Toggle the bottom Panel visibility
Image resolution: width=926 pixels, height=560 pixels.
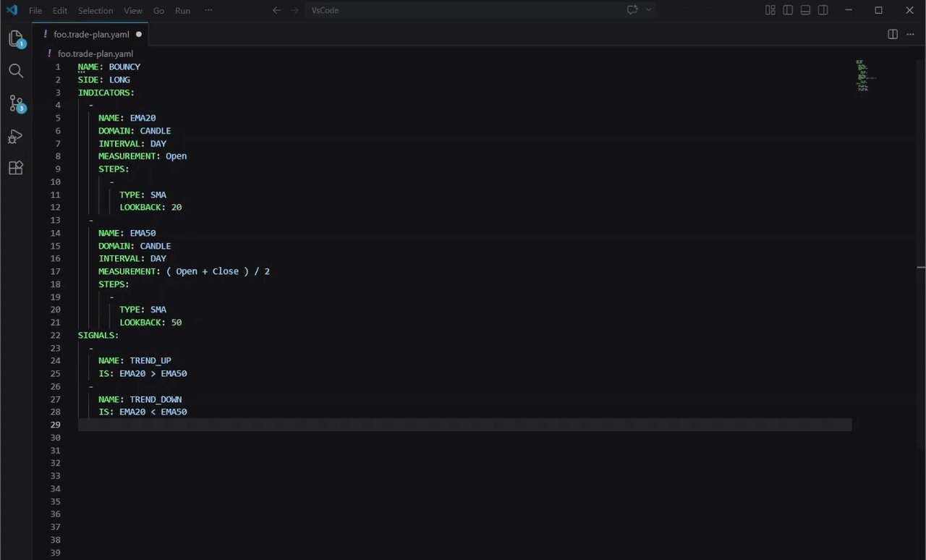pyautogui.click(x=804, y=9)
